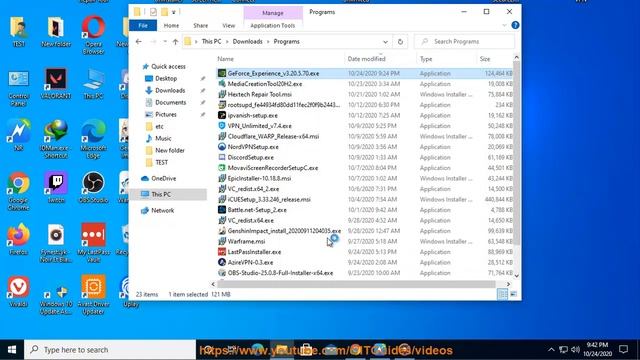Click the Back arrow in Explorer

(139, 42)
